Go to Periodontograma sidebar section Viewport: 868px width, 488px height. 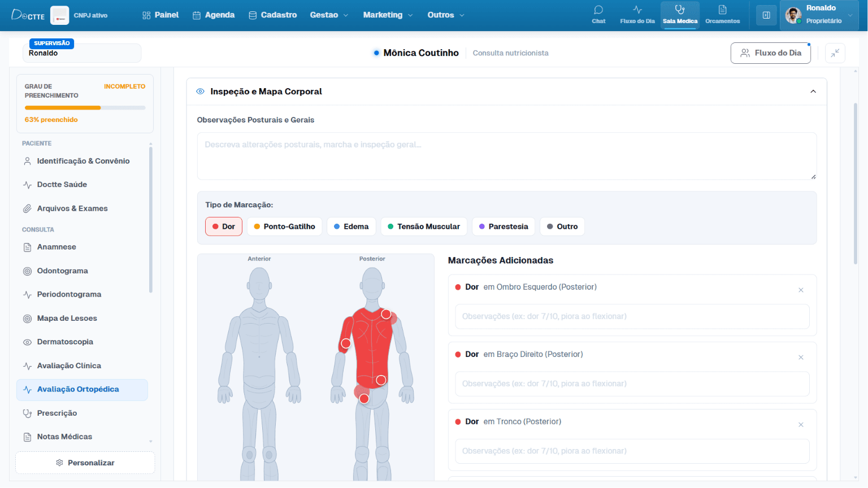82,294
